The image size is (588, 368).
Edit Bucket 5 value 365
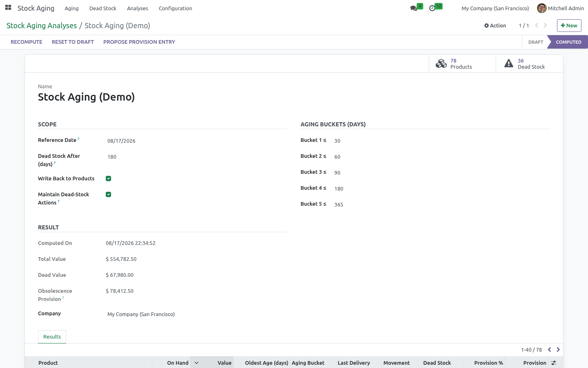pyautogui.click(x=441, y=204)
